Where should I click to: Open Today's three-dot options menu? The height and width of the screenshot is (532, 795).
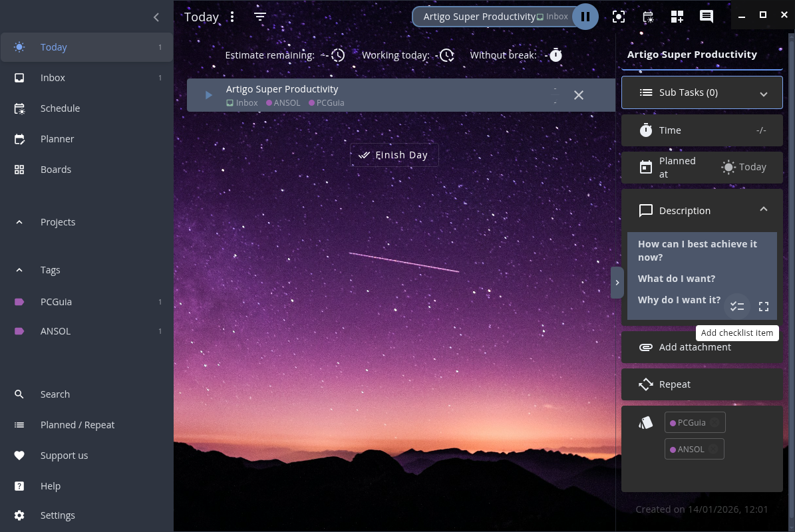[x=232, y=17]
